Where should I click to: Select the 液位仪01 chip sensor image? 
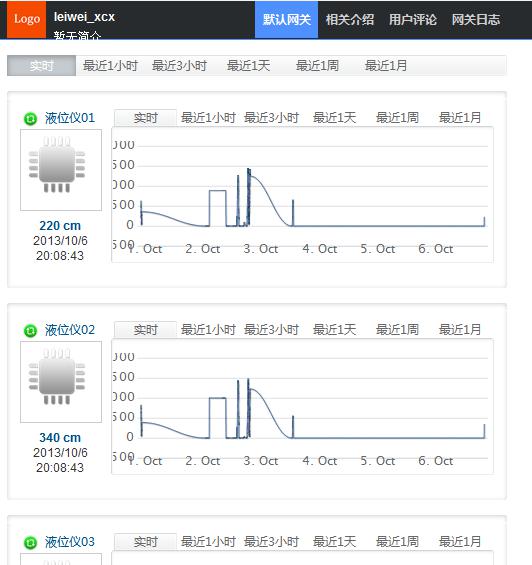61,170
